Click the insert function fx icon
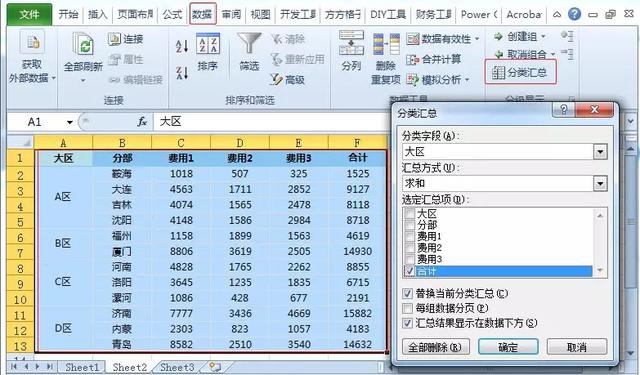Viewport: 640px width, 375px height. point(142,122)
